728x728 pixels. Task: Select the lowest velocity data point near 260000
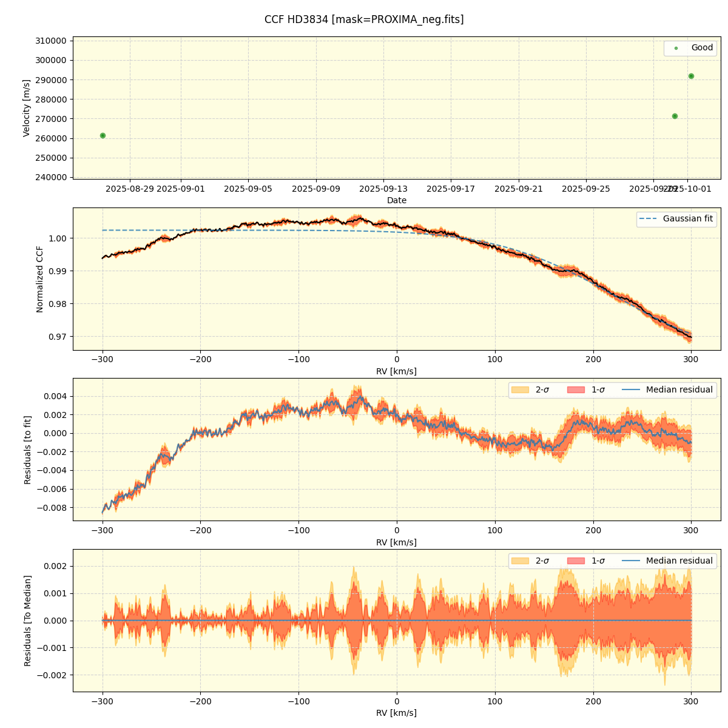[x=103, y=135]
